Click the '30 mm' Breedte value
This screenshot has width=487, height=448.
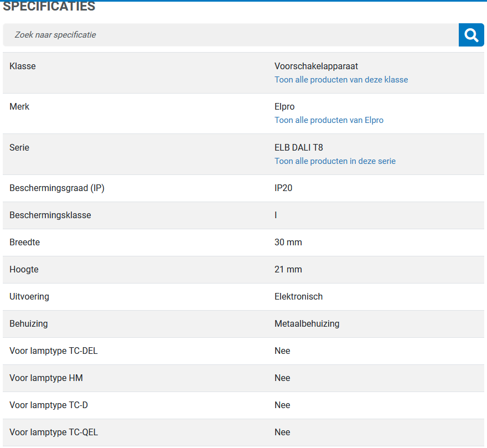288,242
